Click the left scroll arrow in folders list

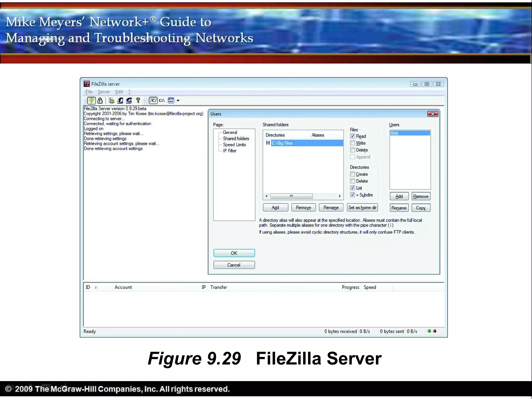[x=267, y=196]
